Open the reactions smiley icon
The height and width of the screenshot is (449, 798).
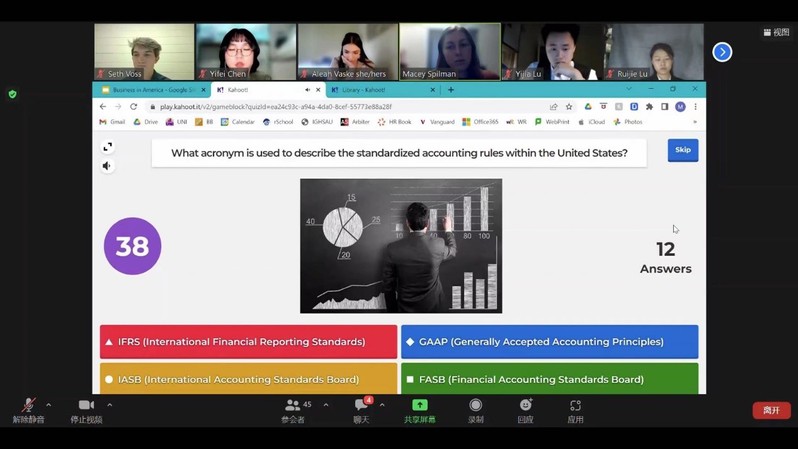point(525,405)
